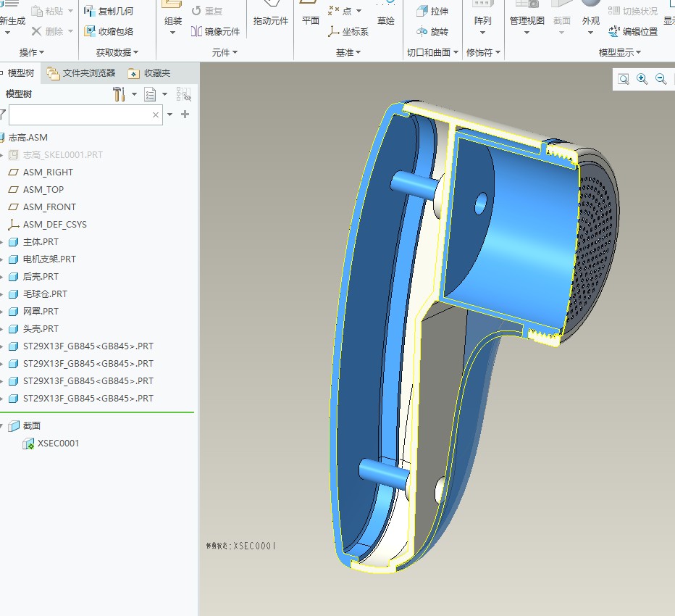Click the zoom in magnifier icon
This screenshot has width=675, height=616.
click(642, 79)
